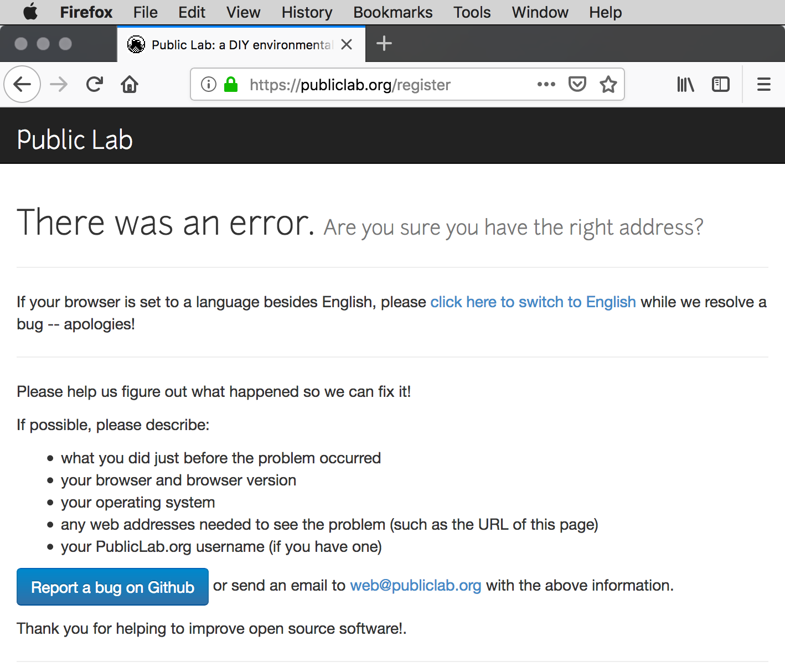Open the Edit menu
Viewport: 785px width, 672px height.
pos(192,12)
